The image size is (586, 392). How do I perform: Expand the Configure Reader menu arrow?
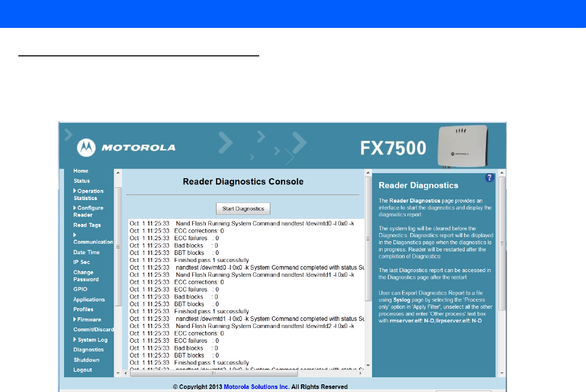(x=75, y=208)
